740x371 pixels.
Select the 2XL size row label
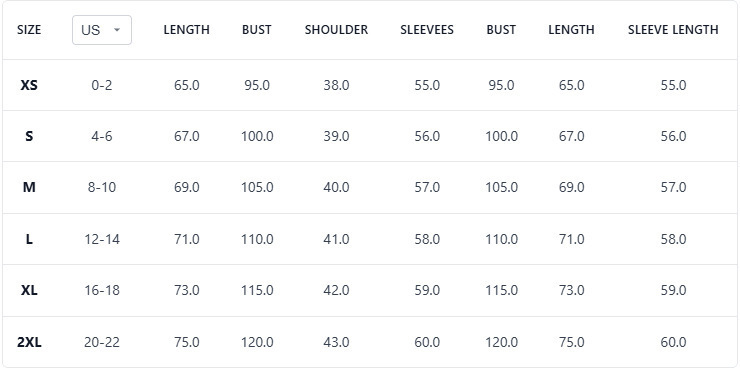pos(29,342)
